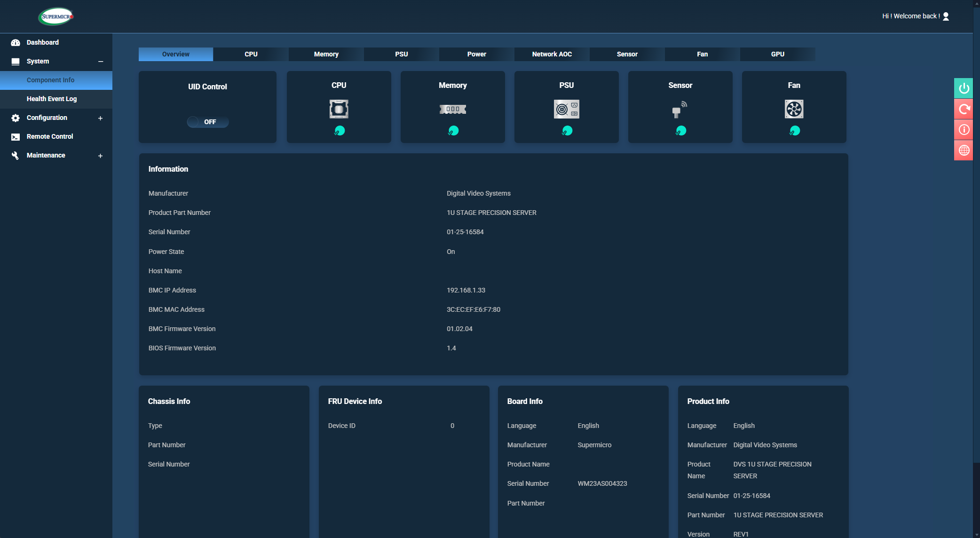Click the green power icon on right edge
The image size is (980, 538).
point(964,88)
